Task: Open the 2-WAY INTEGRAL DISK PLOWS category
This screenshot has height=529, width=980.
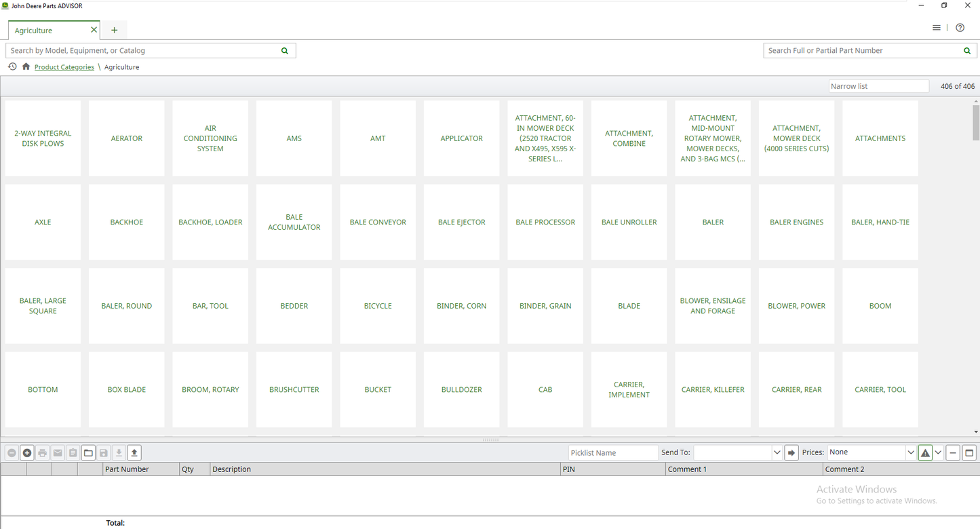Action: (x=43, y=138)
